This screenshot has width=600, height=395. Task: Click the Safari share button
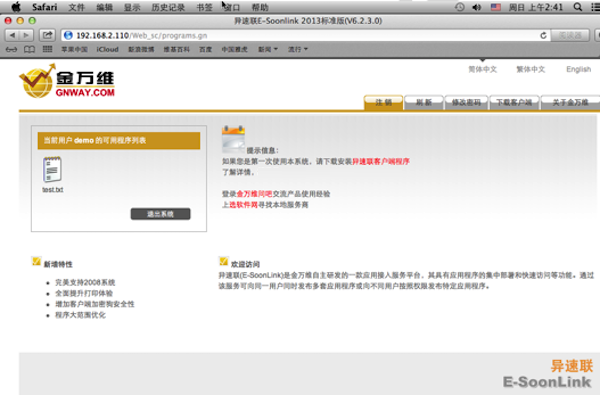pyautogui.click(x=47, y=35)
